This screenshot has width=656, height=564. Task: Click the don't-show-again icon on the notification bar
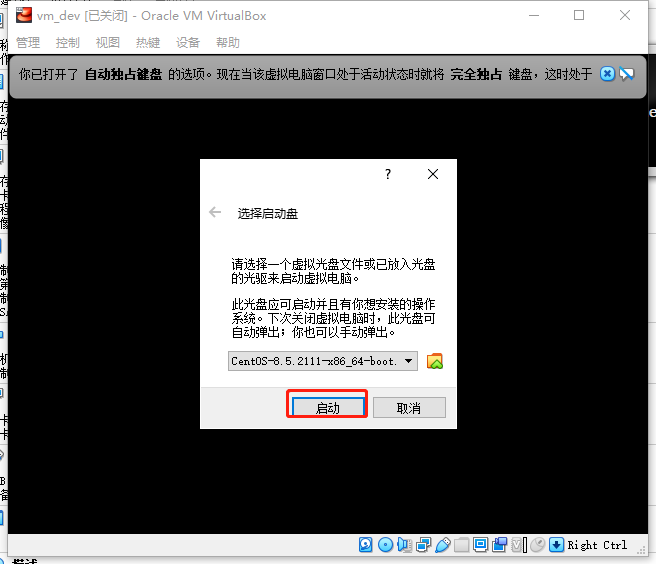click(x=627, y=74)
